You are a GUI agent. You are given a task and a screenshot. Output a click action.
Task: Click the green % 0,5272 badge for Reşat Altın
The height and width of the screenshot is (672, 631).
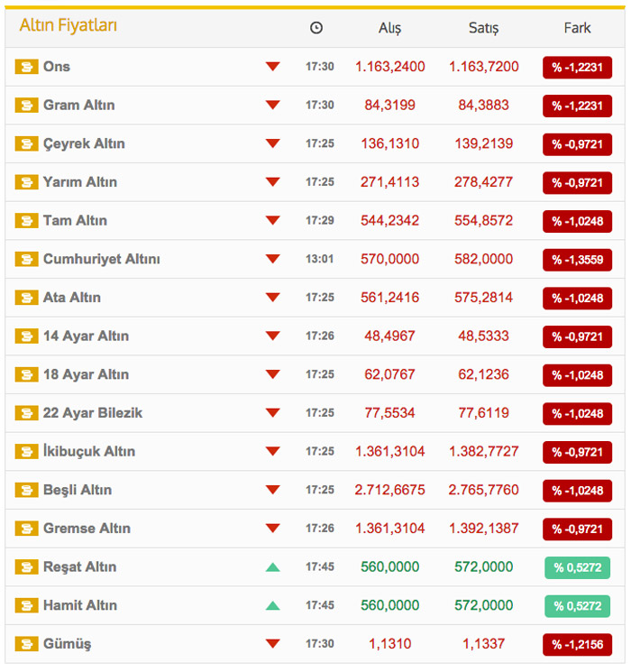pyautogui.click(x=577, y=567)
